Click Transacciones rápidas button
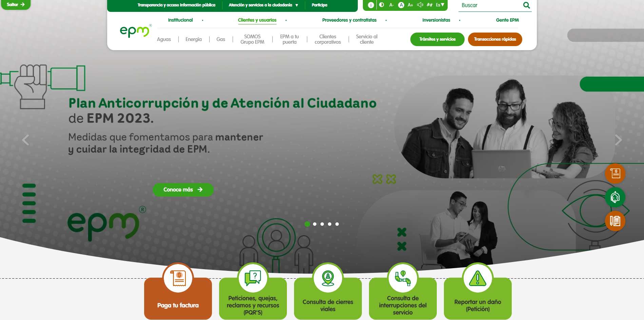Screen dimensions: 644x320 click(495, 39)
